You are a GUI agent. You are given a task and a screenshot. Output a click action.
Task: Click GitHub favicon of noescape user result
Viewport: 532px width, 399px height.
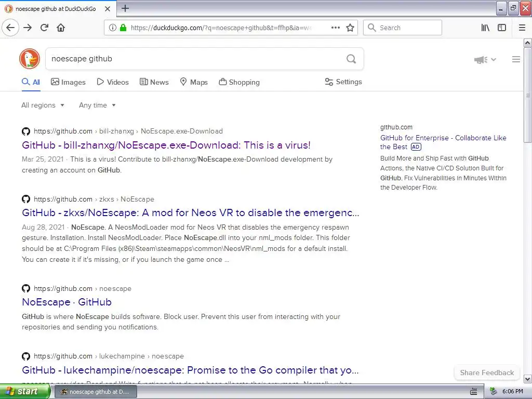coord(26,288)
